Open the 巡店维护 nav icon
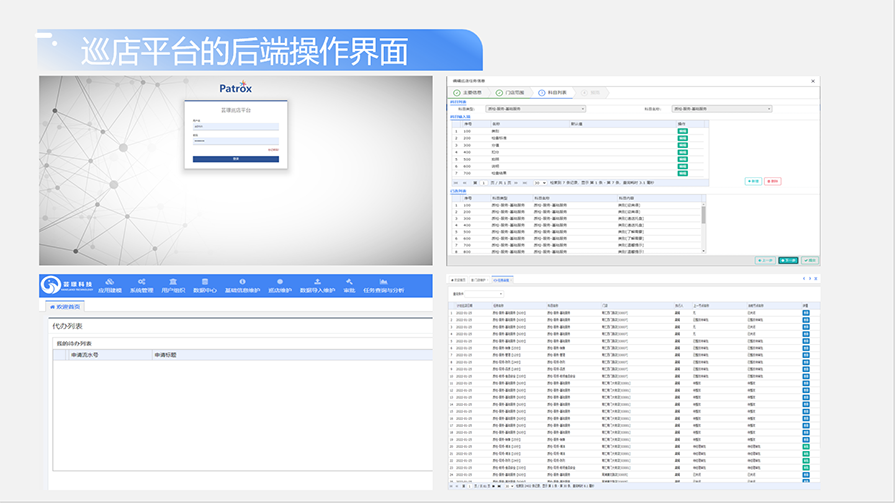 tap(280, 281)
